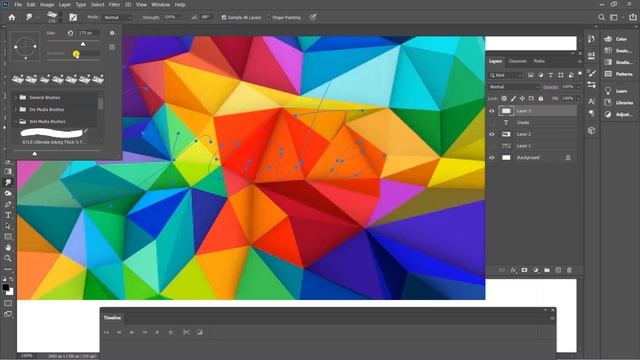Select the Zoom magnifier tool
Image resolution: width=640 pixels, height=360 pixels.
click(8, 258)
